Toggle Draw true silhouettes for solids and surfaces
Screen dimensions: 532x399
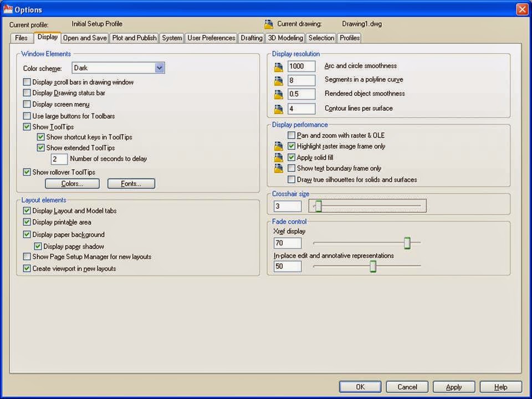pyautogui.click(x=291, y=179)
